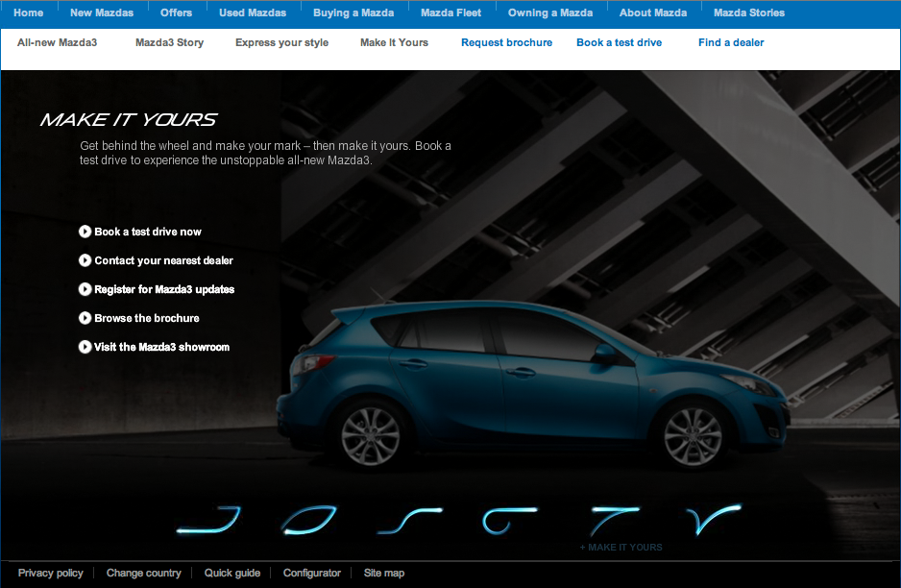Select the Make It Yours sub-navigation tab
Image resolution: width=901 pixels, height=588 pixels.
coord(394,42)
